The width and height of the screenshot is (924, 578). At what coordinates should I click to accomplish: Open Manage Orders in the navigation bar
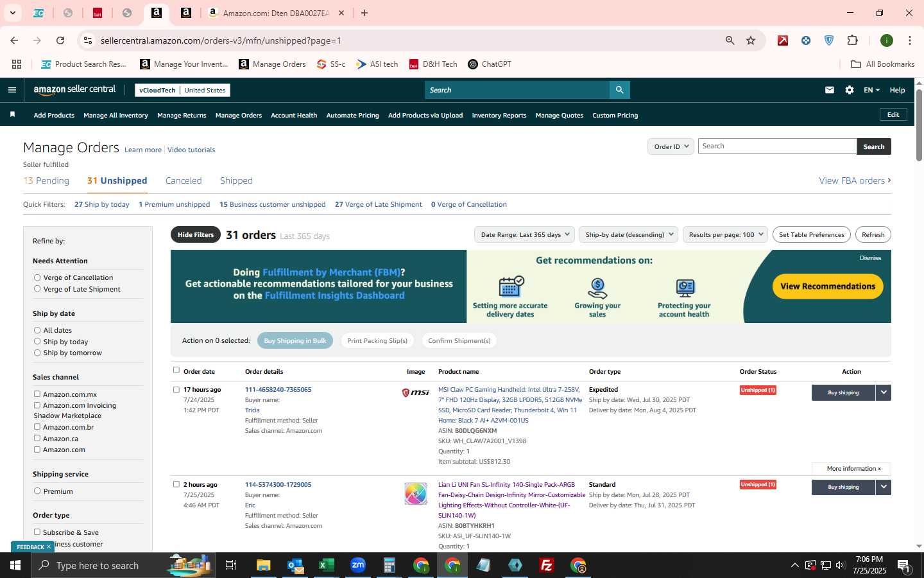pos(239,115)
